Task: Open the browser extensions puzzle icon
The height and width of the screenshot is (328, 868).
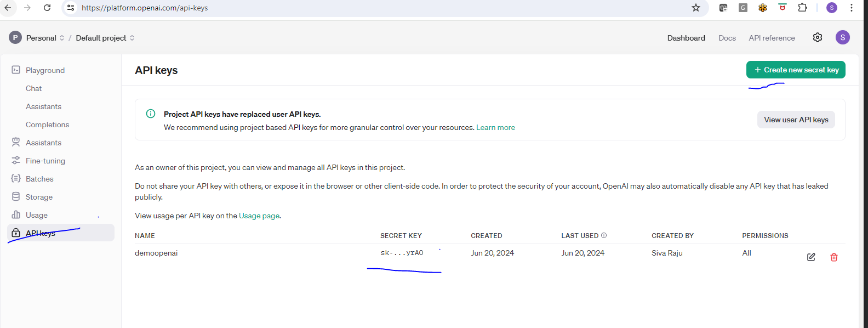Action: pos(803,8)
